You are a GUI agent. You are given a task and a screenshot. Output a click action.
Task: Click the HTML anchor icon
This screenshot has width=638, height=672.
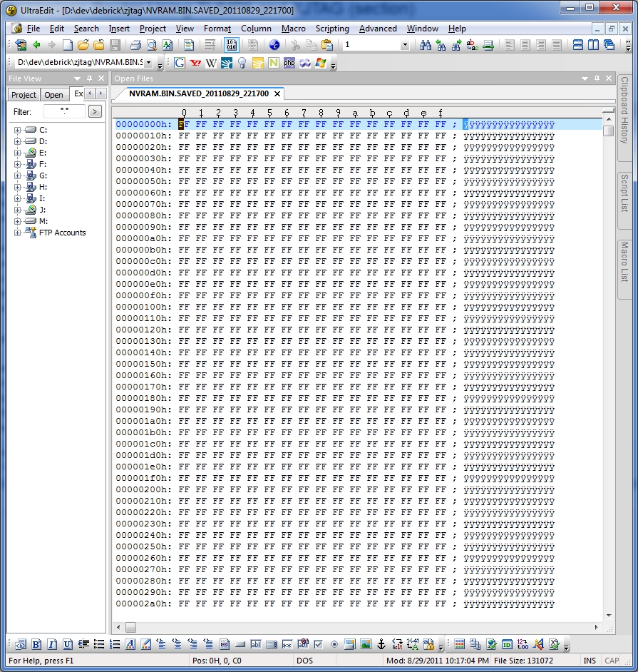(381, 645)
